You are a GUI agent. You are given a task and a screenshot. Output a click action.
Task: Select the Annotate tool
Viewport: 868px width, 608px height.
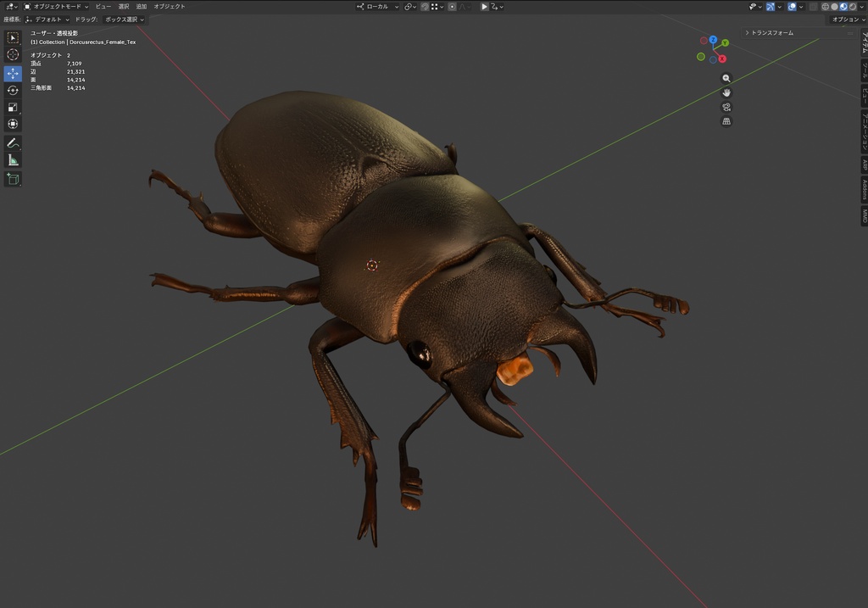pyautogui.click(x=13, y=142)
